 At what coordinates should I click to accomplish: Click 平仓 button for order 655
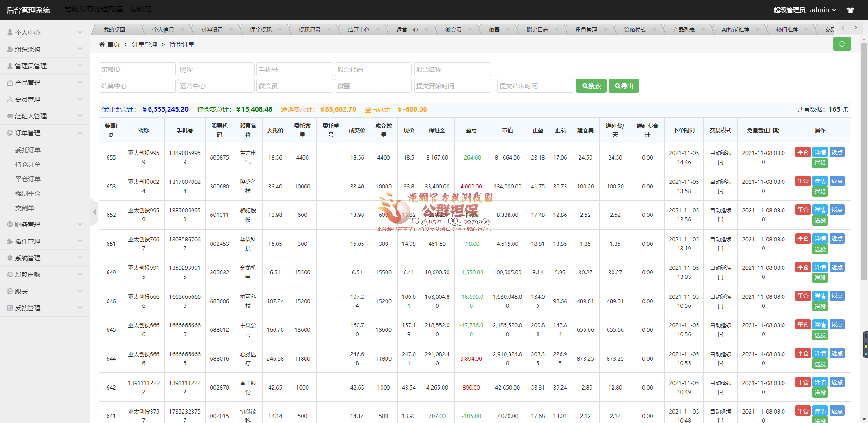[803, 152]
